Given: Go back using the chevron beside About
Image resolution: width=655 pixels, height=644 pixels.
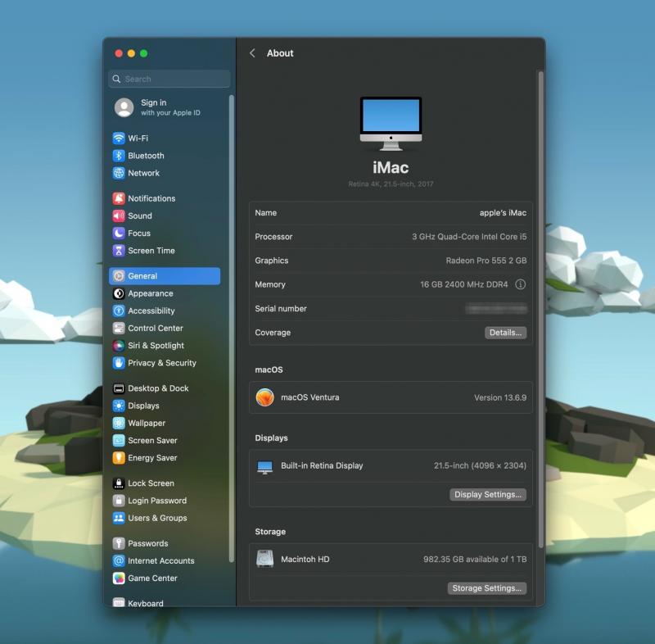Looking at the screenshot, I should (x=252, y=53).
